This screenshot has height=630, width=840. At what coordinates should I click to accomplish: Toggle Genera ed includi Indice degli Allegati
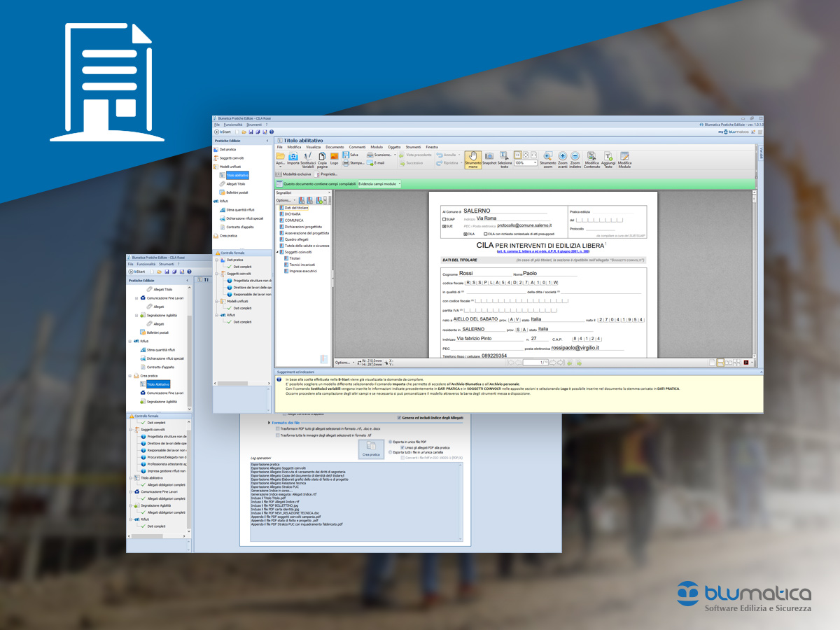click(399, 418)
